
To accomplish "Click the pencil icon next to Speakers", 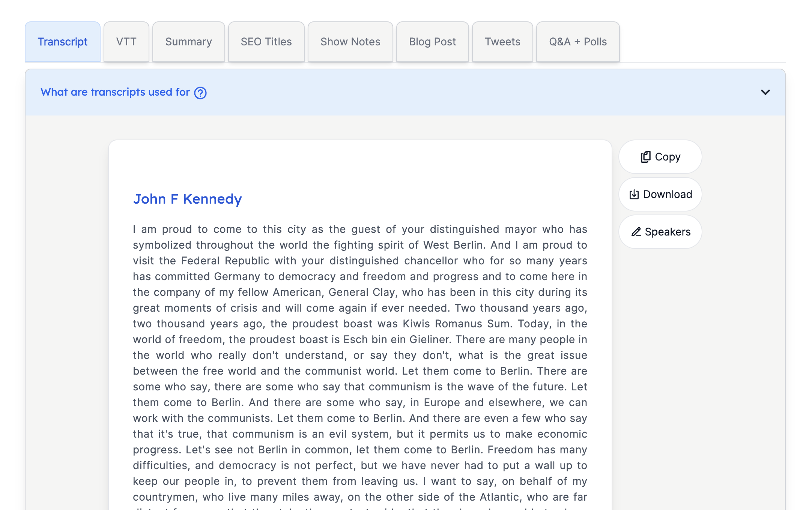I will (636, 232).
